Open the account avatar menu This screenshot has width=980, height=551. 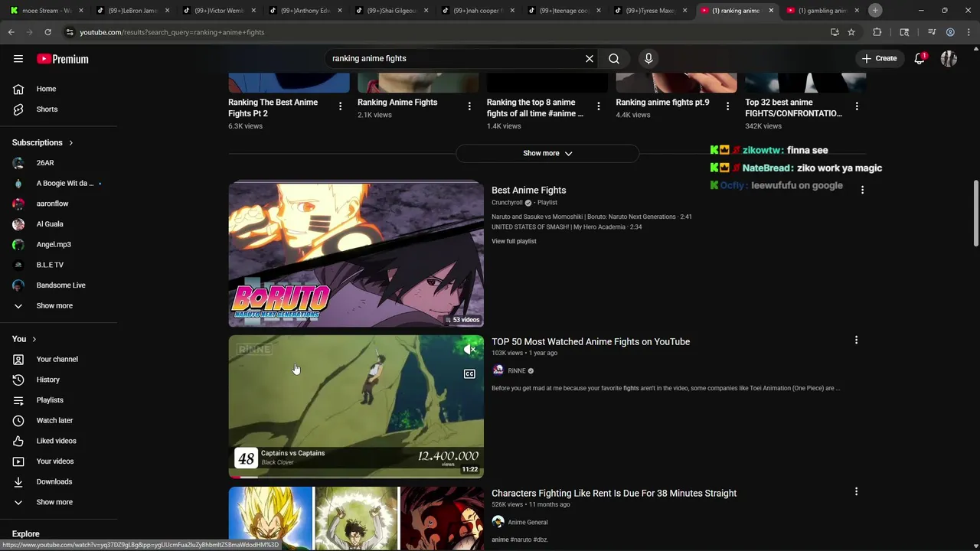pos(949,59)
